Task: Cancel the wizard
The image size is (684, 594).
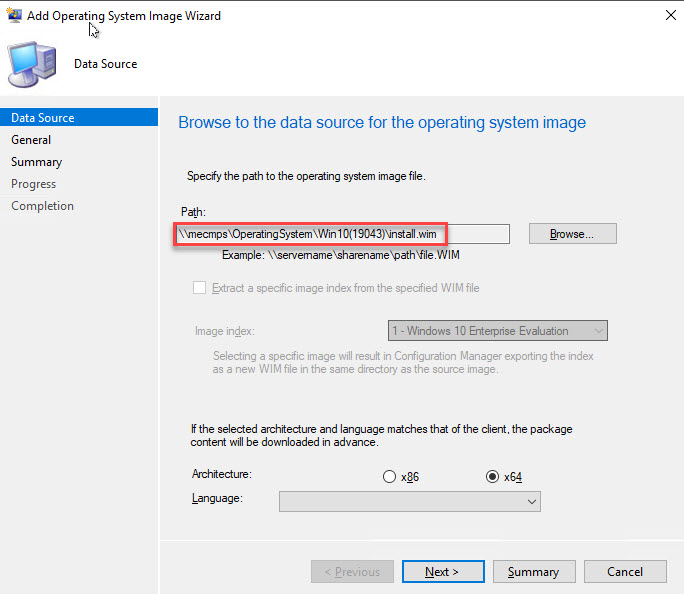Action: 624,572
